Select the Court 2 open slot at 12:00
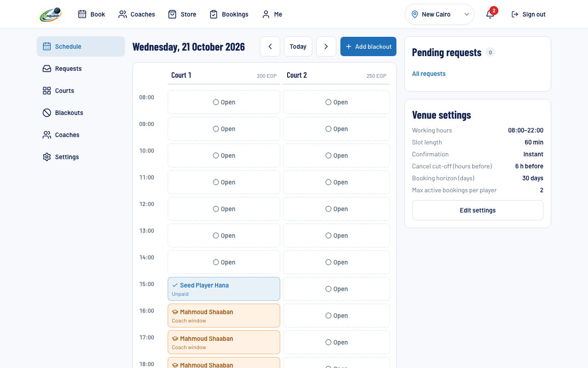 [x=336, y=209]
